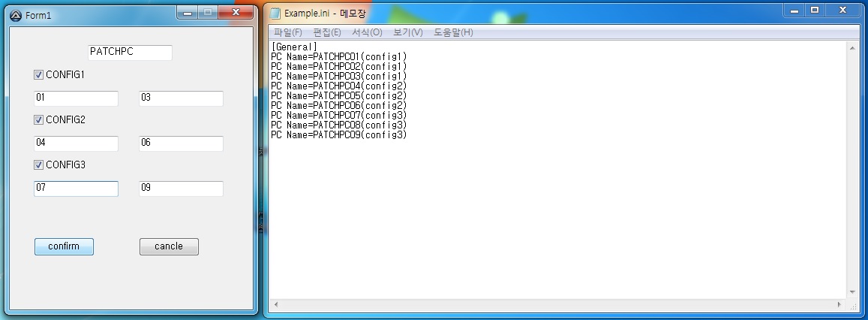Click Notepad's horizontal scrollbar right arrow
868x320 pixels.
point(839,304)
